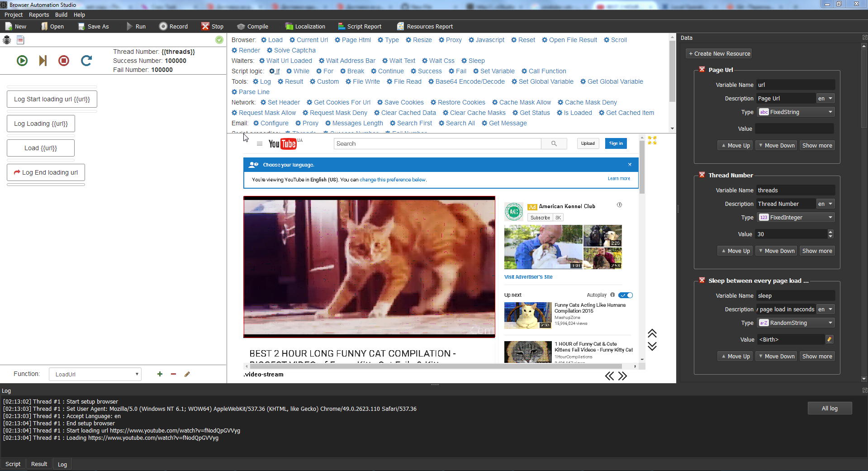Add a new function with plus icon
The width and height of the screenshot is (868, 471).
(160, 374)
